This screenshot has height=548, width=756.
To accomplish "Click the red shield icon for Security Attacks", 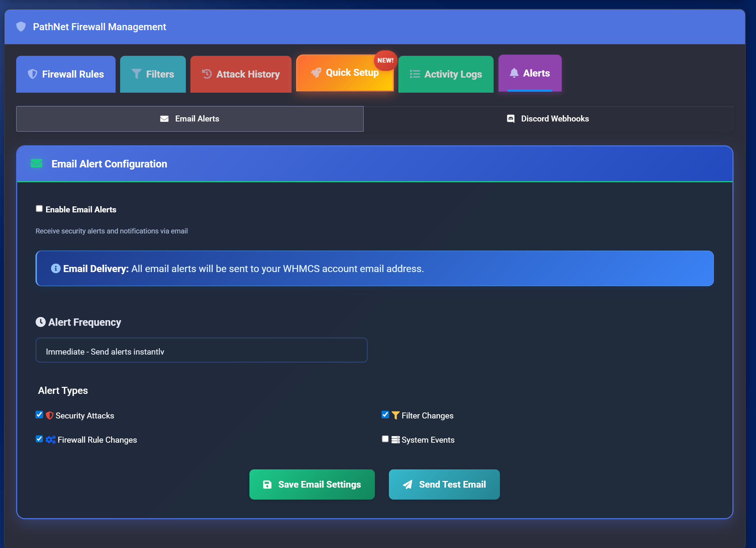I will 50,416.
